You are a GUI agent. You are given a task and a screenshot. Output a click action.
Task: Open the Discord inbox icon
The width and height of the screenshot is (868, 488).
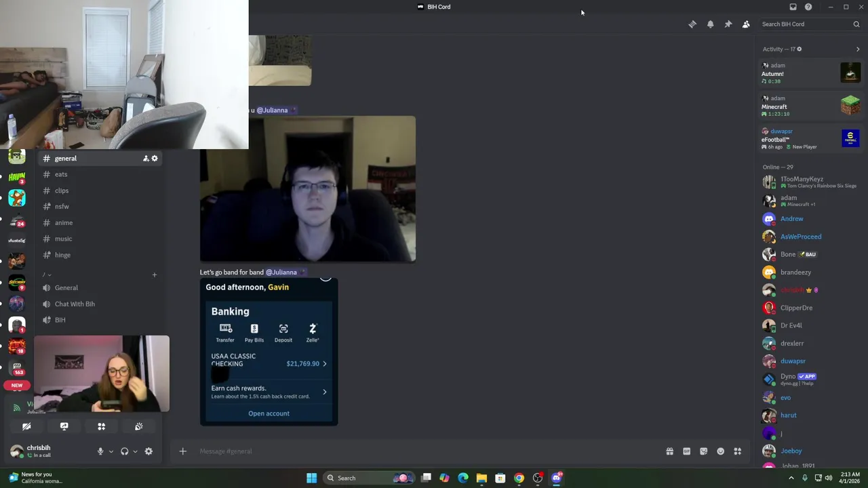[793, 7]
